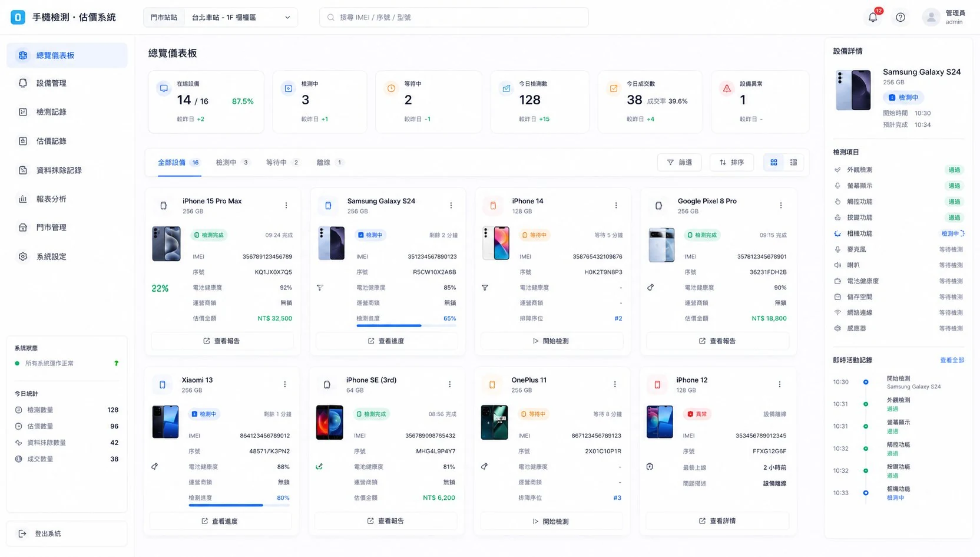The width and height of the screenshot is (980, 557).
Task: Open the help question-mark icon
Action: (x=900, y=17)
